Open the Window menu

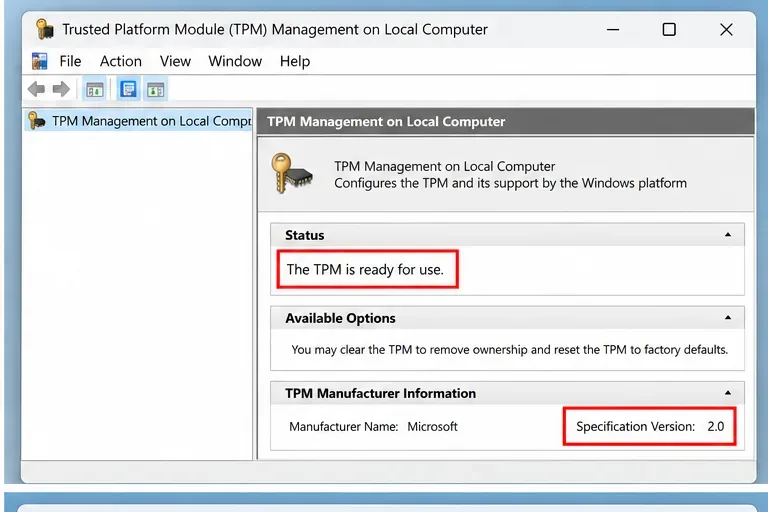tap(235, 61)
